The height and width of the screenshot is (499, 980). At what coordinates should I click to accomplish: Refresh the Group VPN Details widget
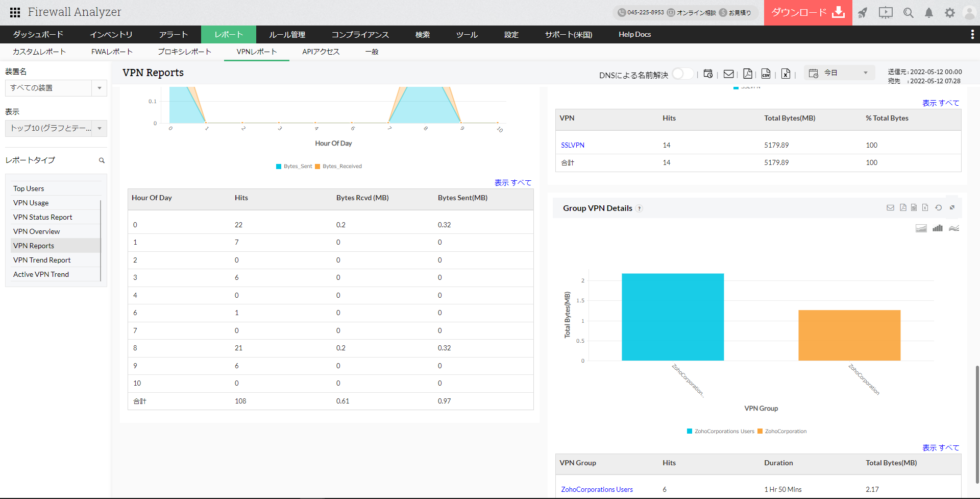coord(938,208)
